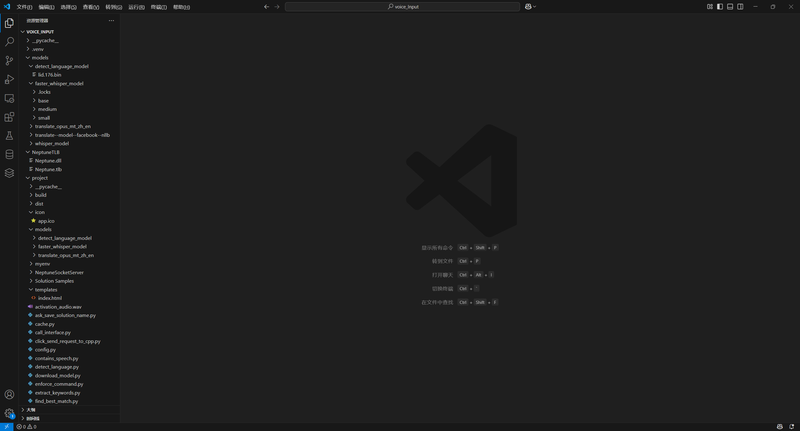Open the Explorer view in activity bar
The width and height of the screenshot is (800, 431).
coord(9,23)
